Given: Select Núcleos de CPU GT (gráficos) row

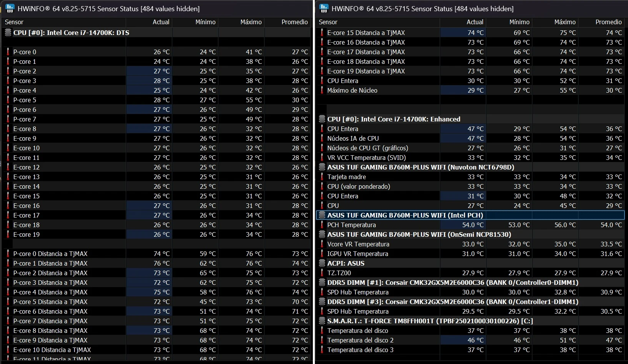Looking at the screenshot, I should point(471,148).
